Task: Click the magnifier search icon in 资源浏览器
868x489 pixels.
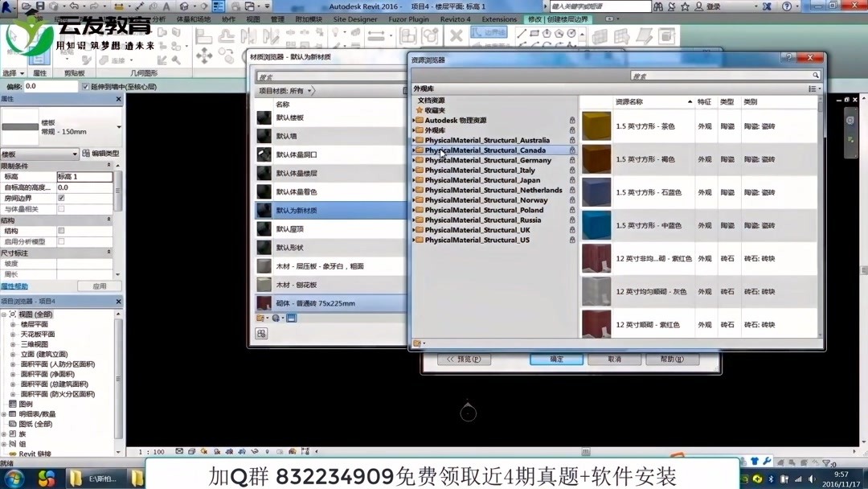Action: tap(816, 75)
